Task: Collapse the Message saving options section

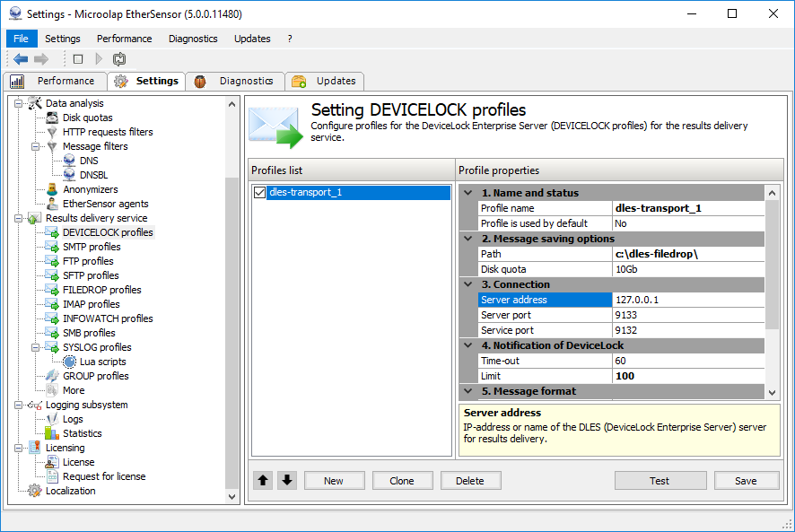Action: click(x=468, y=239)
